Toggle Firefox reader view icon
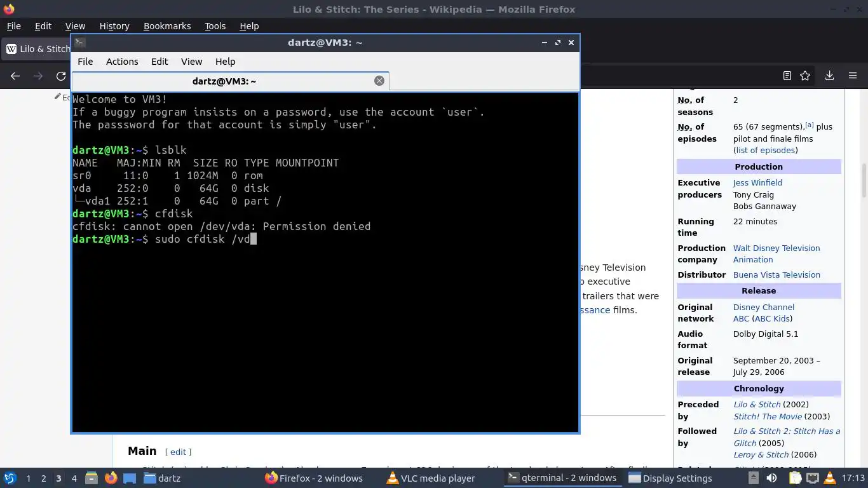 coord(787,76)
